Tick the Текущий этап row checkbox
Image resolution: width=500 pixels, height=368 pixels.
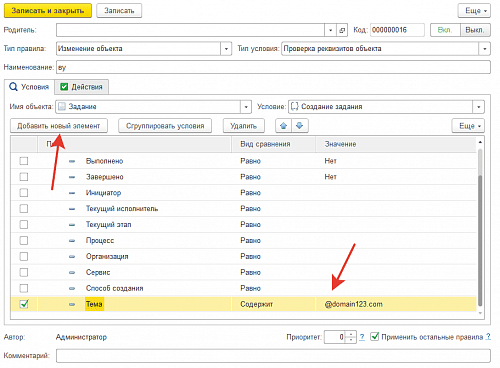click(24, 224)
